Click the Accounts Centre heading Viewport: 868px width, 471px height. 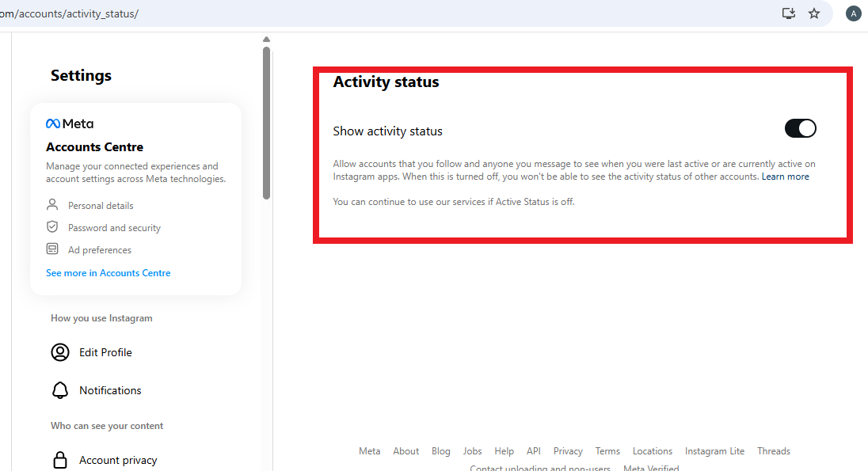point(95,146)
